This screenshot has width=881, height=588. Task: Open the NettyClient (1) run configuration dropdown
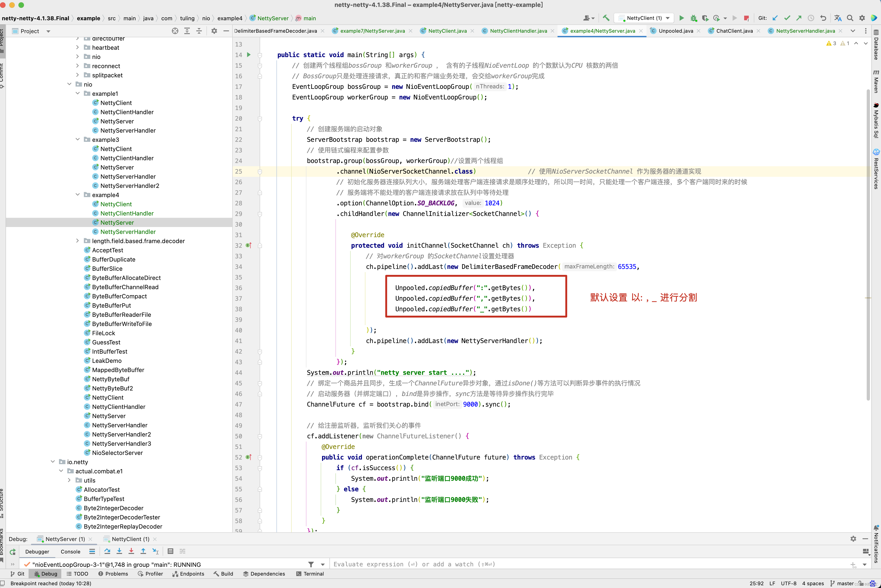pyautogui.click(x=644, y=18)
